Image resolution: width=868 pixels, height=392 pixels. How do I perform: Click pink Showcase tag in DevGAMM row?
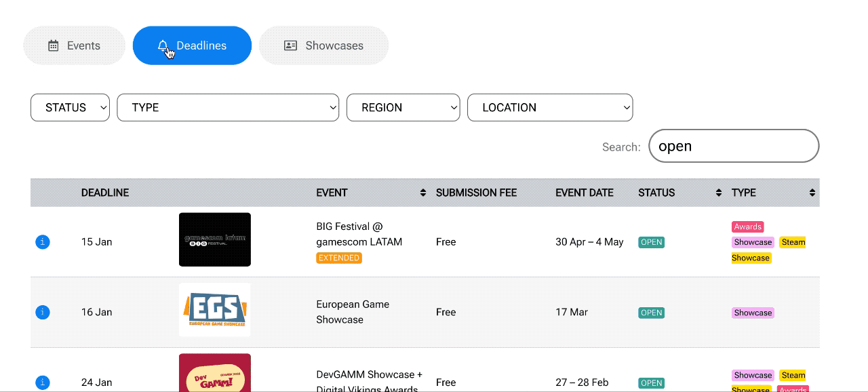click(753, 375)
